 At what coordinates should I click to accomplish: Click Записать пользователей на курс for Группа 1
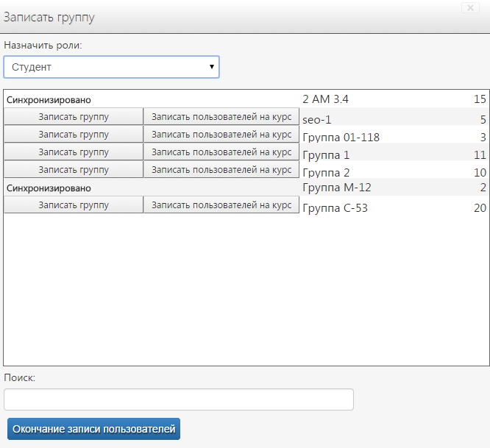click(221, 152)
